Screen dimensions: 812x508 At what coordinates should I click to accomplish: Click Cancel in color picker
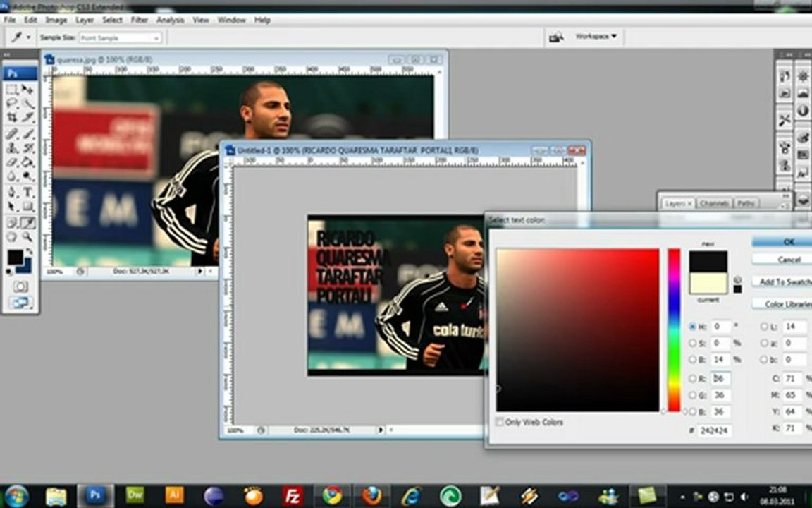783,259
